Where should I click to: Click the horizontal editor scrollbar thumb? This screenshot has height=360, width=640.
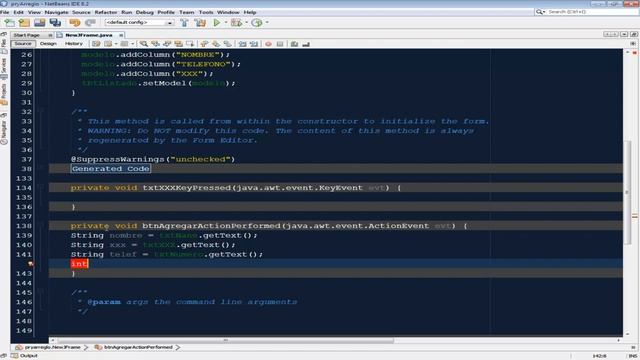(226, 340)
